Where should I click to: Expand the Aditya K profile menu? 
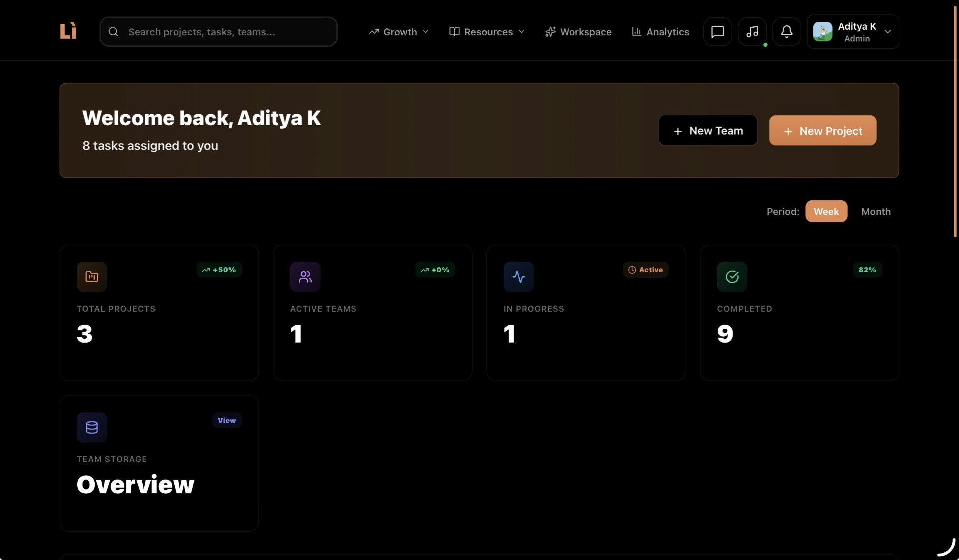[852, 32]
